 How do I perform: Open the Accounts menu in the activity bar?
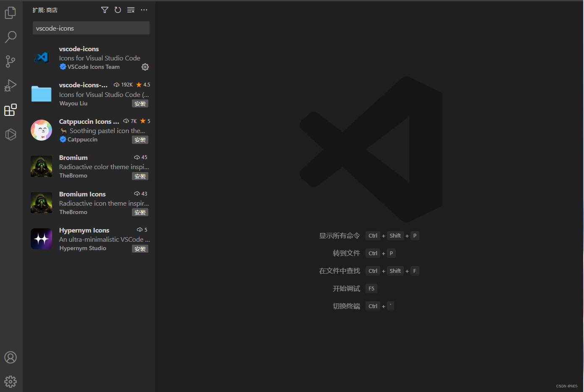11,357
